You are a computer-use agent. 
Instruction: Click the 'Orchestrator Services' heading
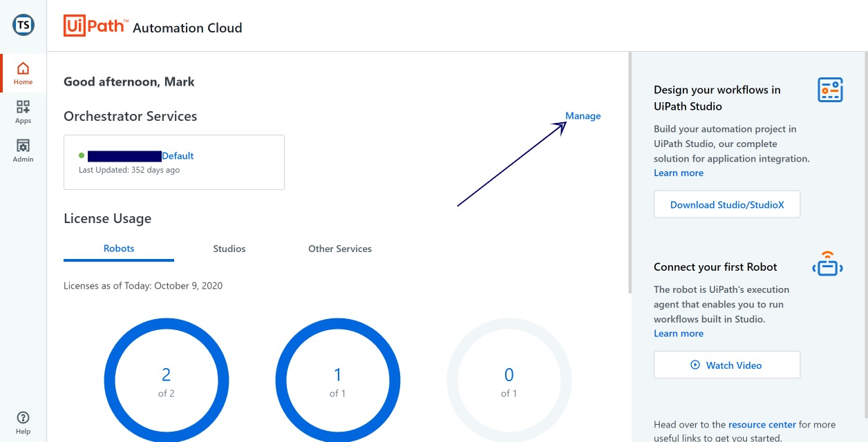(x=131, y=116)
